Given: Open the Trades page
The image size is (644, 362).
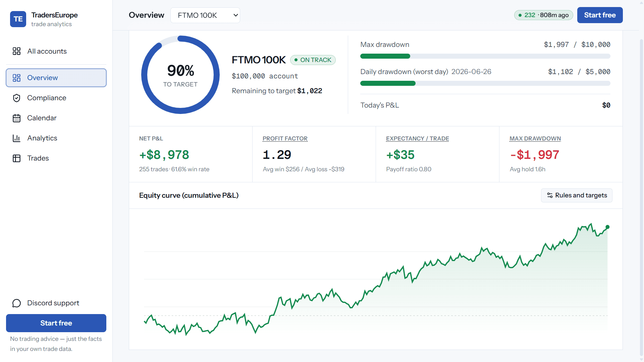Looking at the screenshot, I should coord(56,158).
